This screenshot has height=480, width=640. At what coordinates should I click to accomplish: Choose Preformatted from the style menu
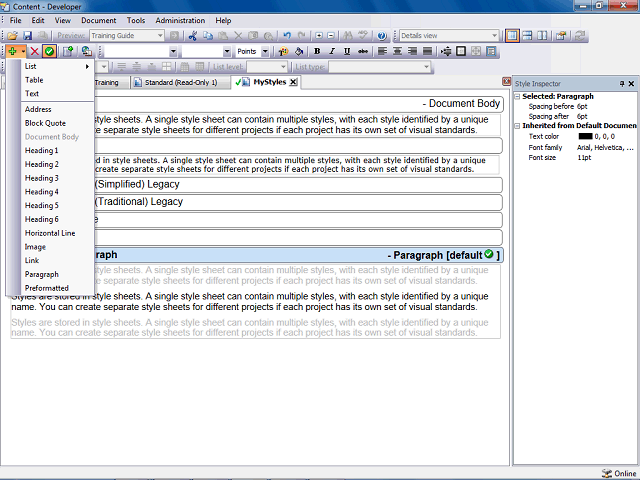point(57,288)
